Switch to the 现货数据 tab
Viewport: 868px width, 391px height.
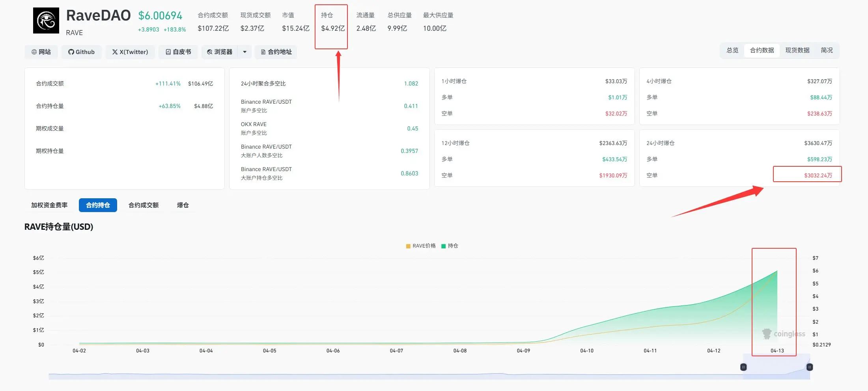point(797,50)
